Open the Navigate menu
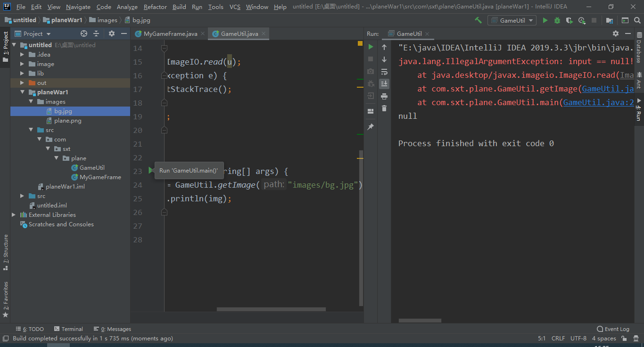 pyautogui.click(x=78, y=7)
